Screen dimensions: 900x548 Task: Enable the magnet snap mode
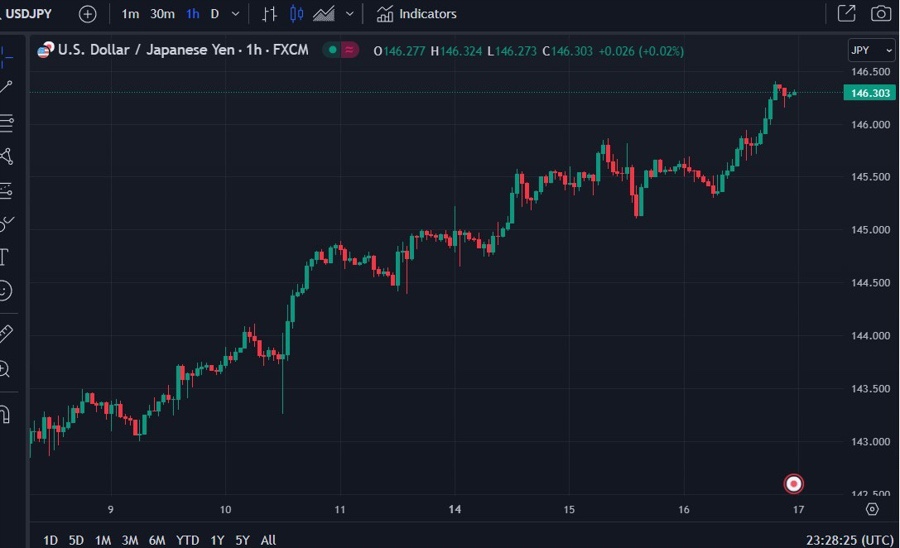pyautogui.click(x=5, y=414)
